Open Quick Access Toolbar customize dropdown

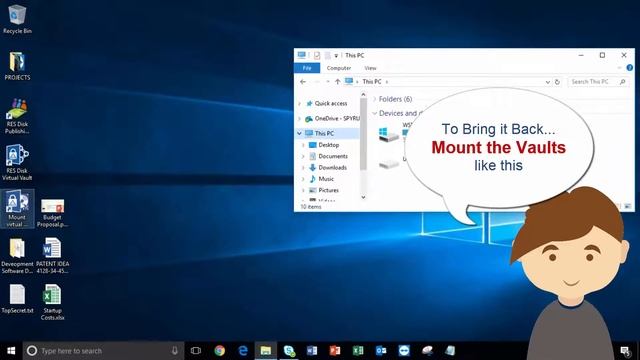click(x=336, y=56)
